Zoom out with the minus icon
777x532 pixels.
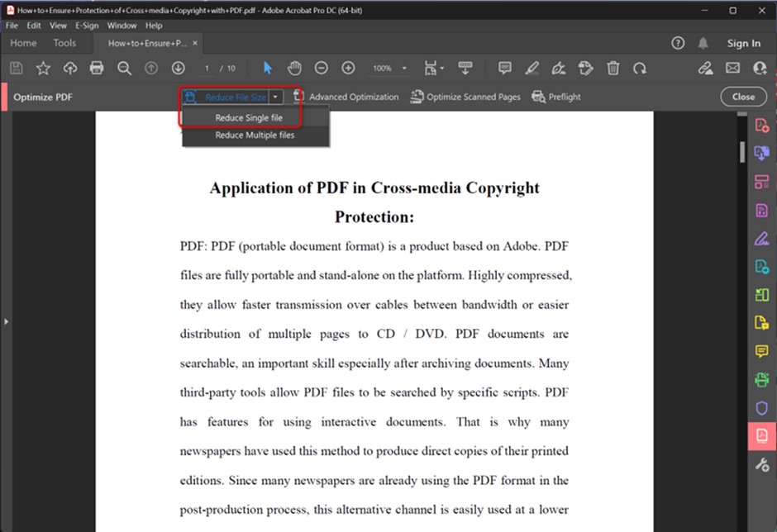click(x=322, y=68)
